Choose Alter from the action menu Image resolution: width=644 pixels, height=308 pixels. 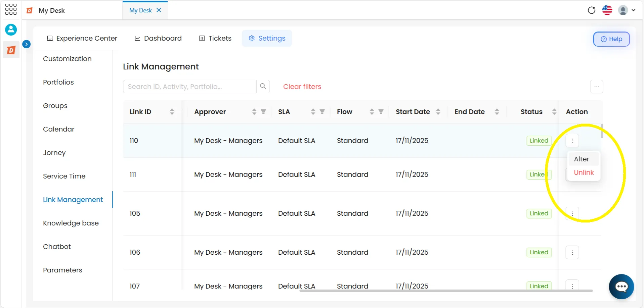click(x=584, y=159)
